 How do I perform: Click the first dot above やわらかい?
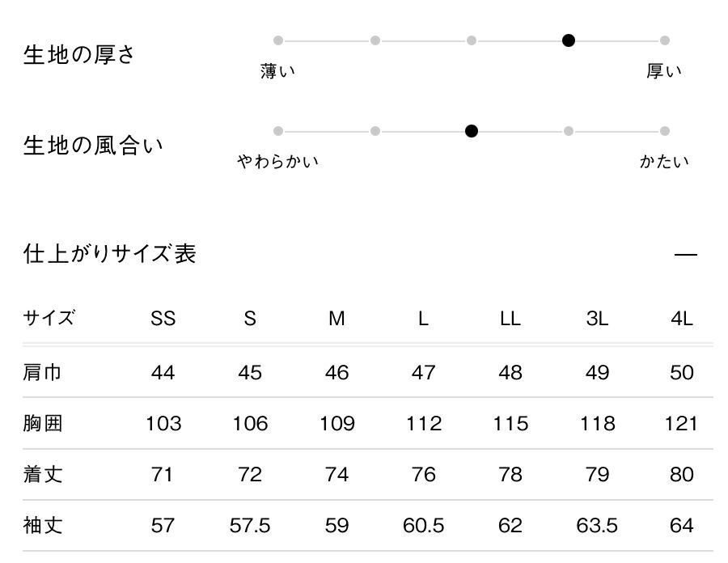point(278,131)
